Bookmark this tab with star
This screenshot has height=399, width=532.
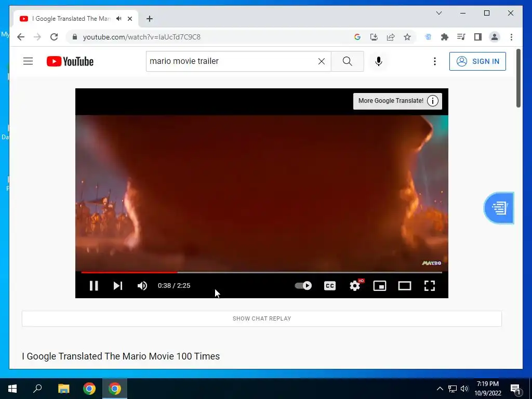407,37
